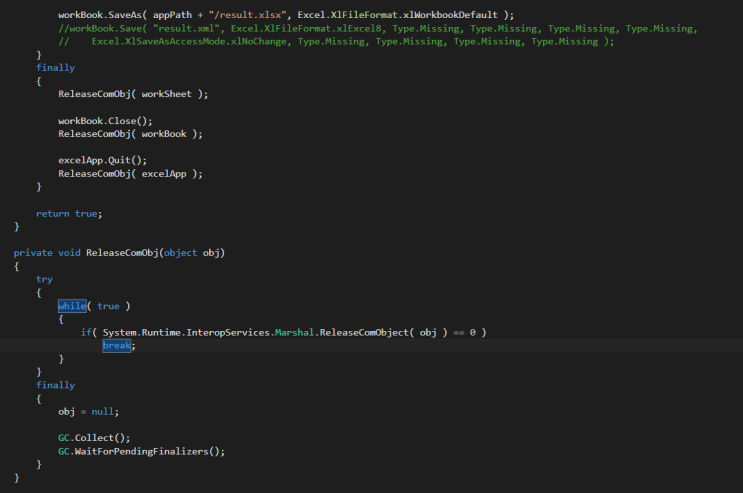Click 'Excel.XlSaveAsAccessMode.xlNoChange' in comment

[x=189, y=42]
